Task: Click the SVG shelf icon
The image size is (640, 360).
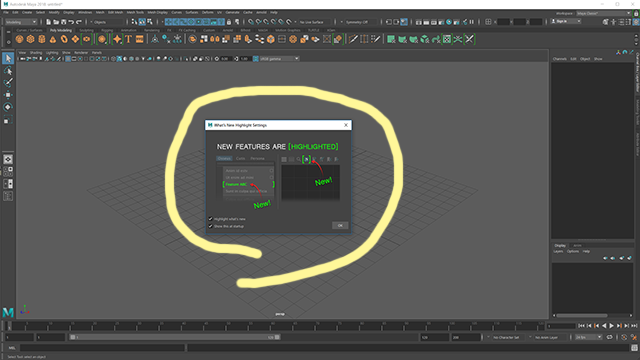Action: [140, 39]
